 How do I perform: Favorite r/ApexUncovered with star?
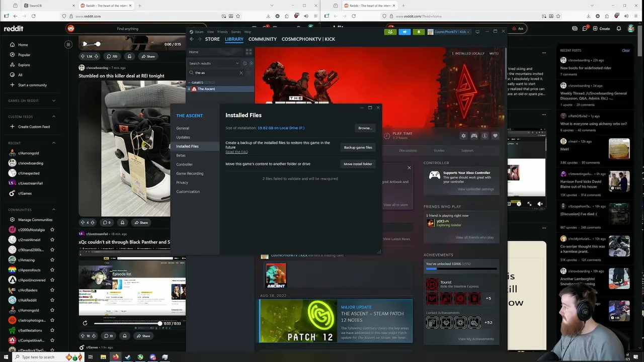click(52, 280)
